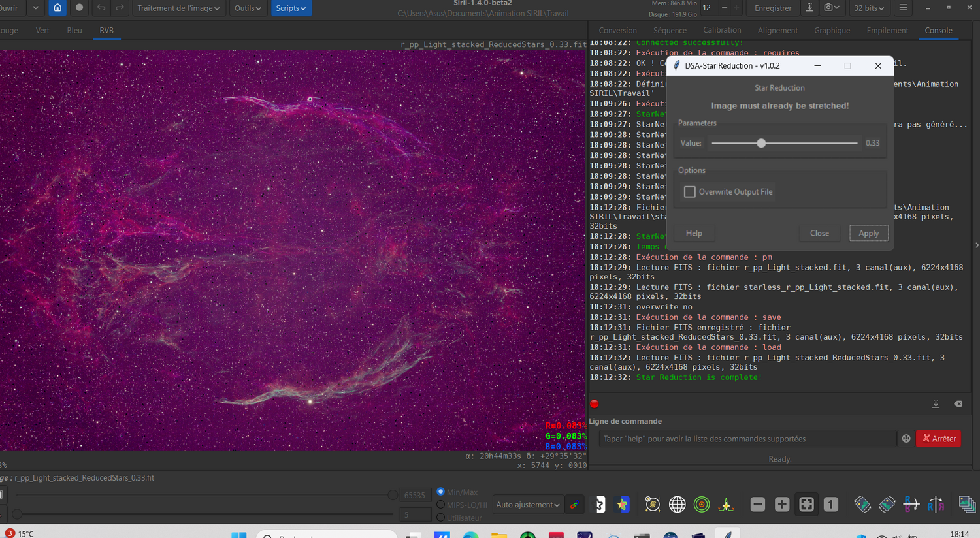Select the MIPS-LO/HI radio button
Screen dimensions: 980x538
pos(441,505)
